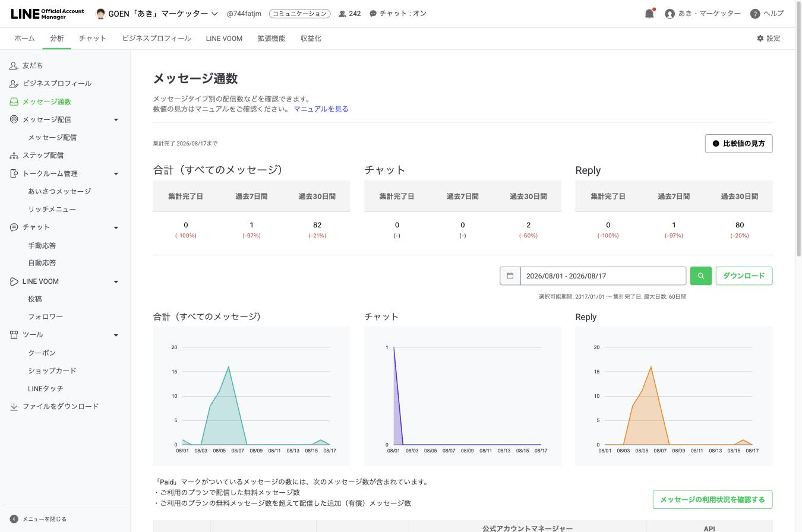Click the Reply orange chart peak
The width and height of the screenshot is (802, 532).
pyautogui.click(x=651, y=367)
